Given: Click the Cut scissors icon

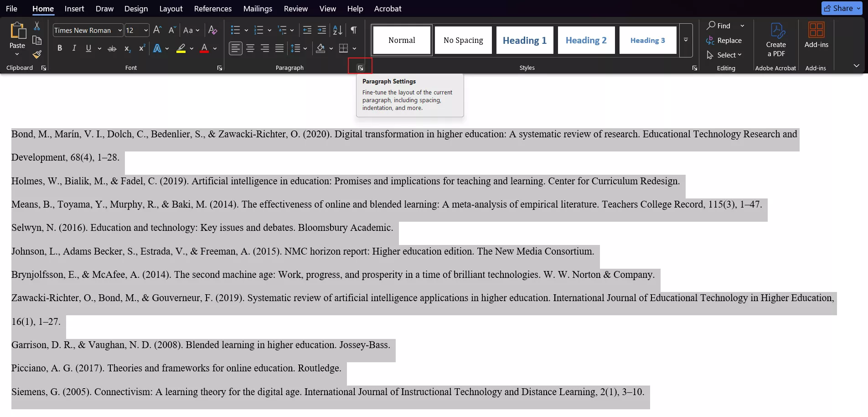Looking at the screenshot, I should [x=37, y=26].
